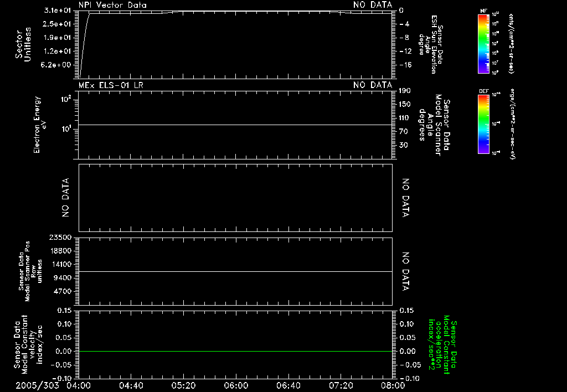567x392 pixels.
Task: Click the '4700' scanner position tick label
Action: (63, 291)
